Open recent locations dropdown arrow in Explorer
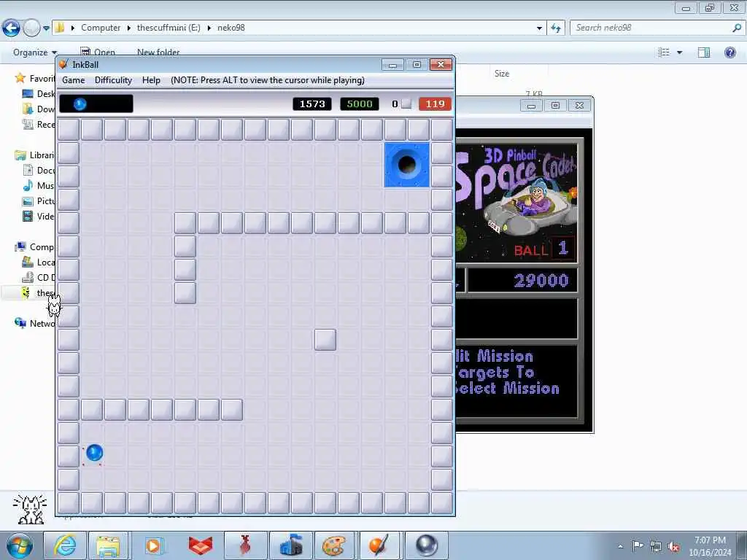Image resolution: width=747 pixels, height=560 pixels. tap(46, 28)
